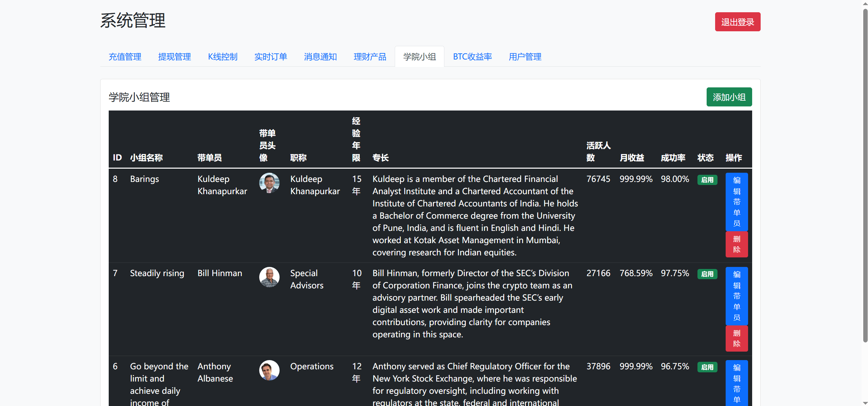
Task: Click the 启用 badge for Bill Hinman
Action: pyautogui.click(x=707, y=274)
